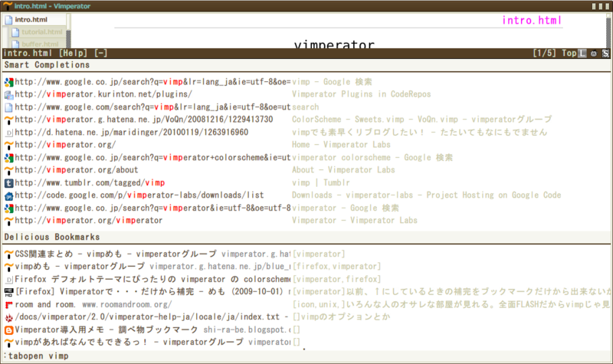Click the favicon of the CSS関連まとめ bookmark
This screenshot has width=613, height=364.
pos(8,254)
